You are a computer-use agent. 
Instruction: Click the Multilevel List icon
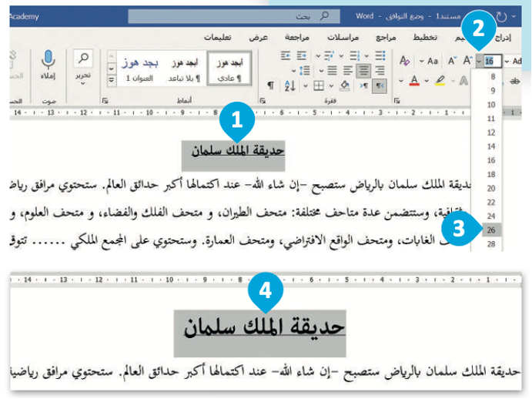[329, 55]
